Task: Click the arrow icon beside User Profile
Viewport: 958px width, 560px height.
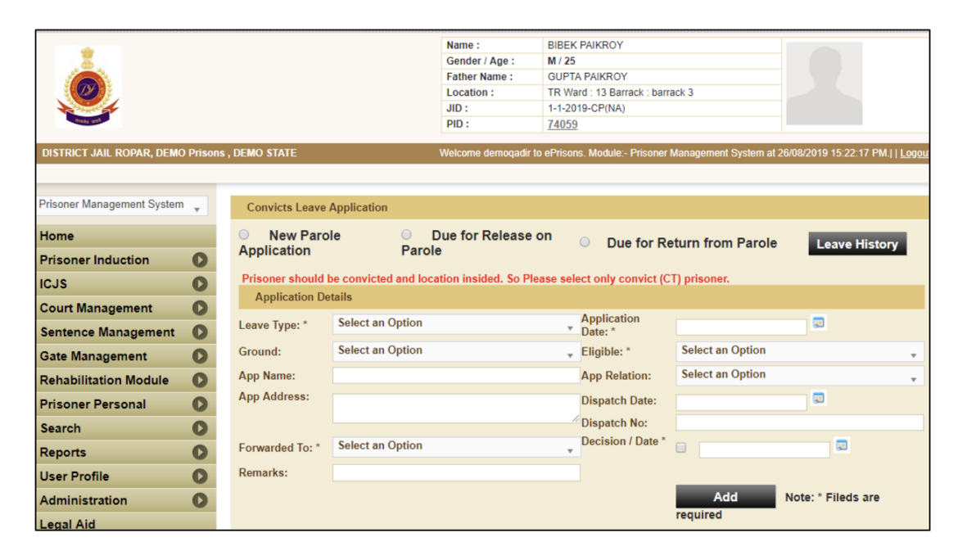Action: click(x=201, y=476)
